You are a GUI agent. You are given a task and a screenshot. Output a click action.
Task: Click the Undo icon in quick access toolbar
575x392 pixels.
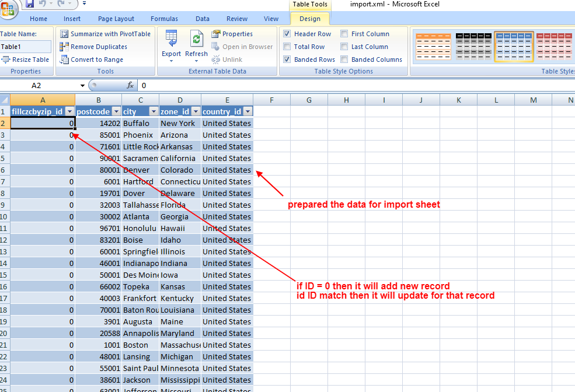pyautogui.click(x=43, y=3)
